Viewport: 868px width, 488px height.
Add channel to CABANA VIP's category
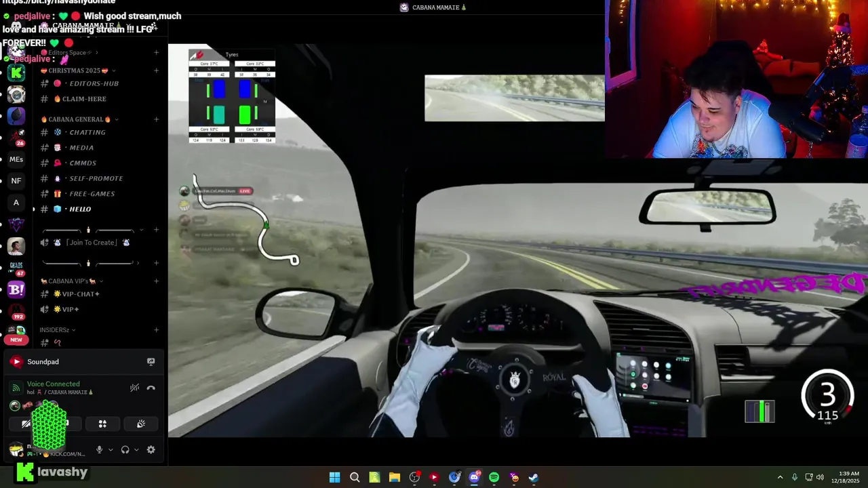[156, 281]
